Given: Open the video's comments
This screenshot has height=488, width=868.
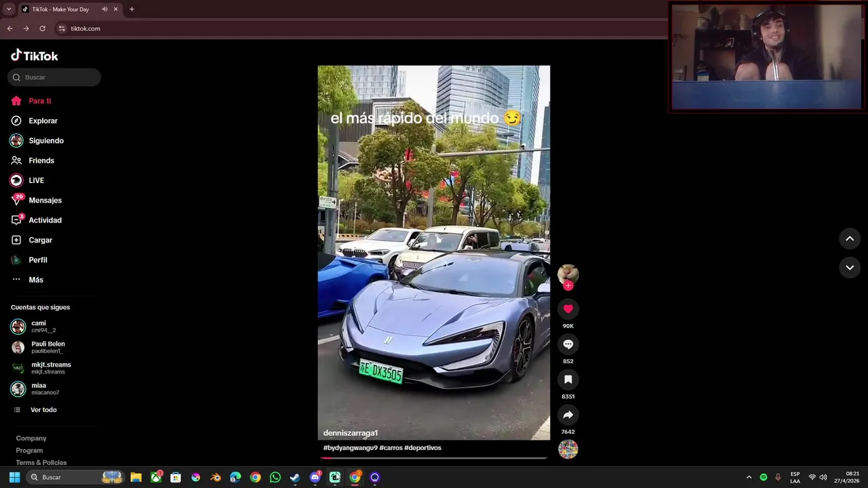Looking at the screenshot, I should click(x=568, y=344).
